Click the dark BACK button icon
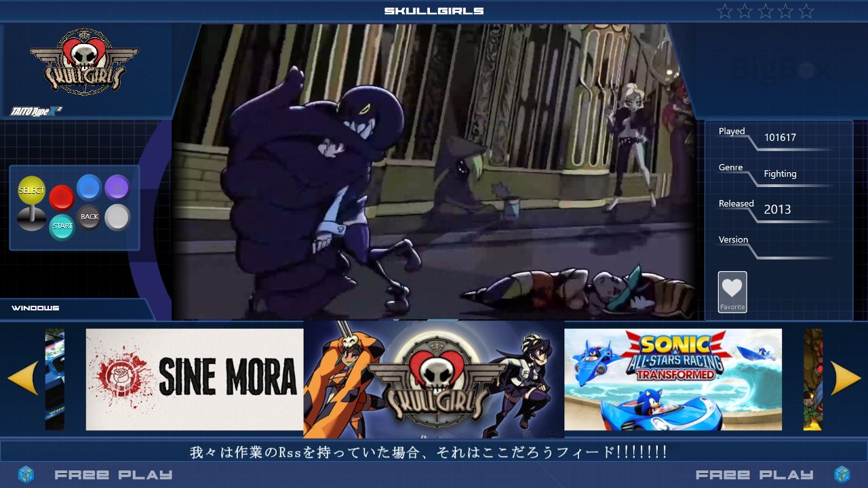This screenshot has width=868, height=488. (90, 217)
